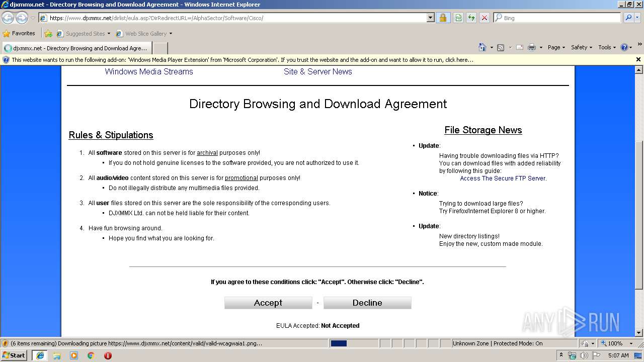Click the browser Forward arrow button
Viewport: 644px width, 362px height.
click(22, 18)
